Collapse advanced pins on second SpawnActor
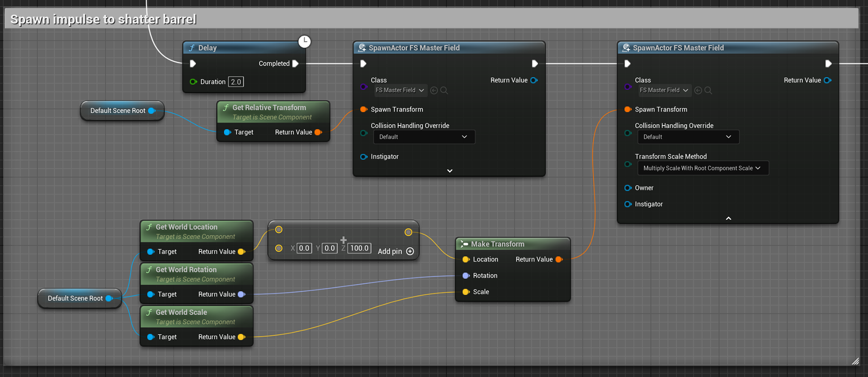This screenshot has width=868, height=377. point(728,219)
